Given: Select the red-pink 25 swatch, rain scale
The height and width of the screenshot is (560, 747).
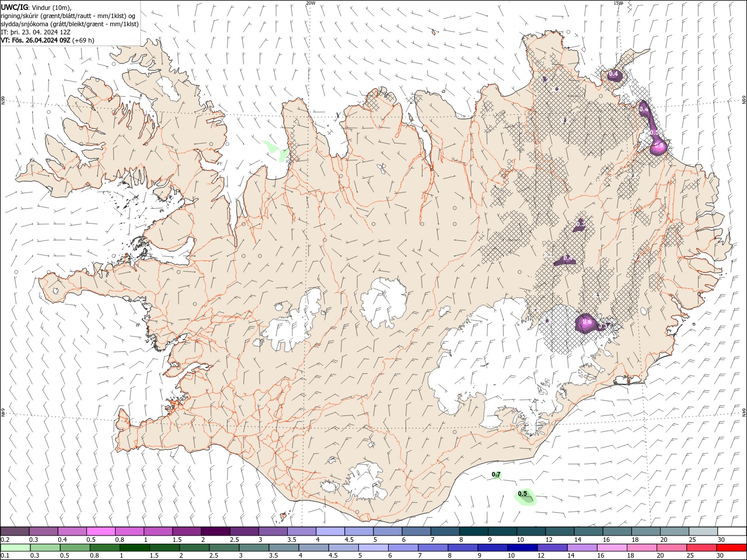Looking at the screenshot, I should [x=701, y=548].
